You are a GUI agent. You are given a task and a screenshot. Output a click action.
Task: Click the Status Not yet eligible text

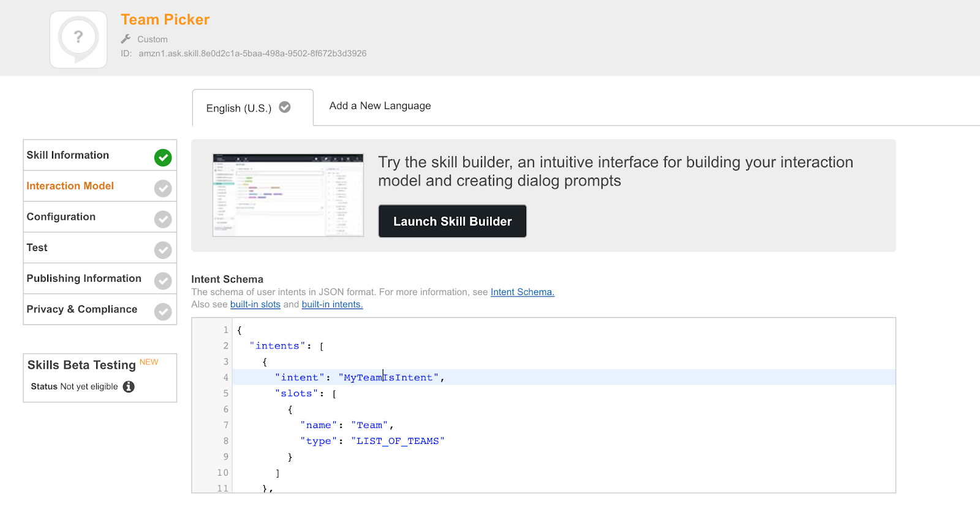(x=74, y=386)
